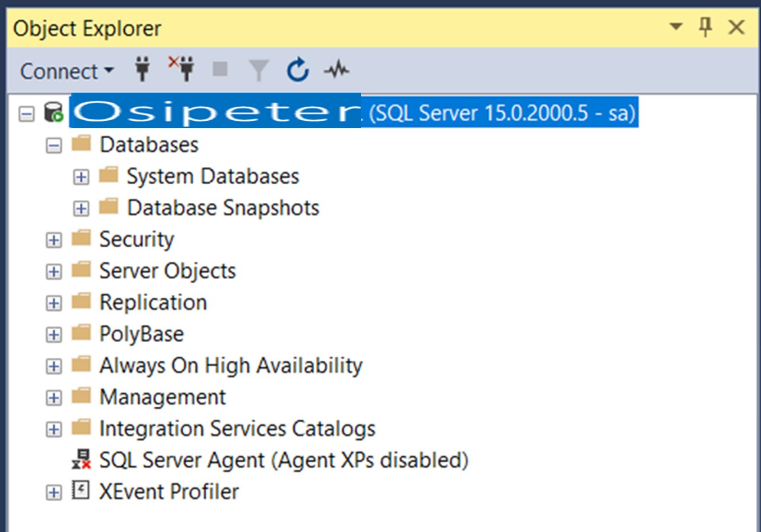The image size is (761, 532).
Task: Click Always On High Availability folder icon
Action: click(x=81, y=363)
